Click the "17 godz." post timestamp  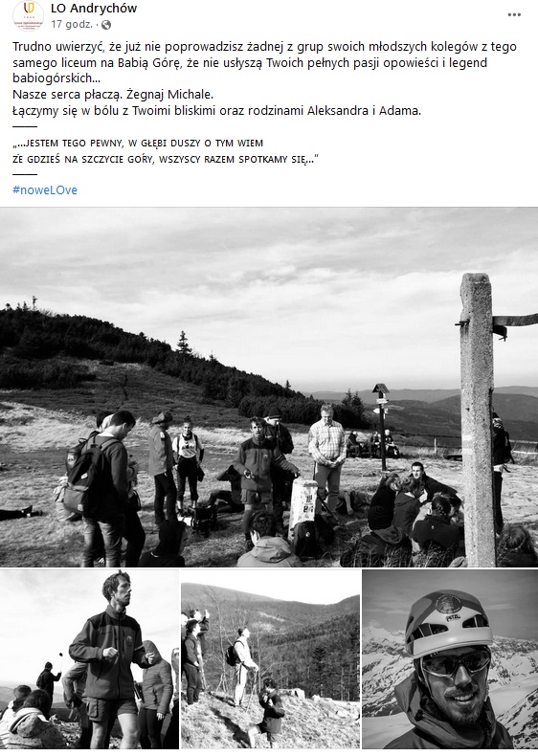[72, 24]
